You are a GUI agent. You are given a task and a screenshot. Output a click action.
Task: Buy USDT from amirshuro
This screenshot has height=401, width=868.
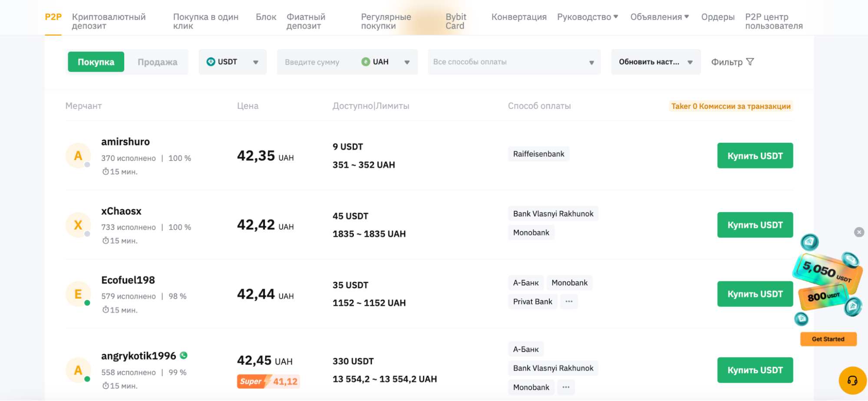755,156
